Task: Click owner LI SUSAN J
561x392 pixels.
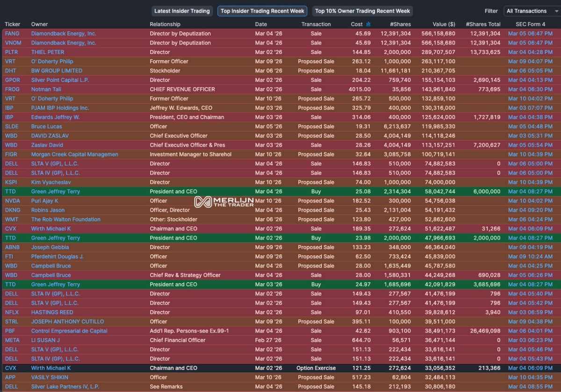Action: tap(46, 340)
